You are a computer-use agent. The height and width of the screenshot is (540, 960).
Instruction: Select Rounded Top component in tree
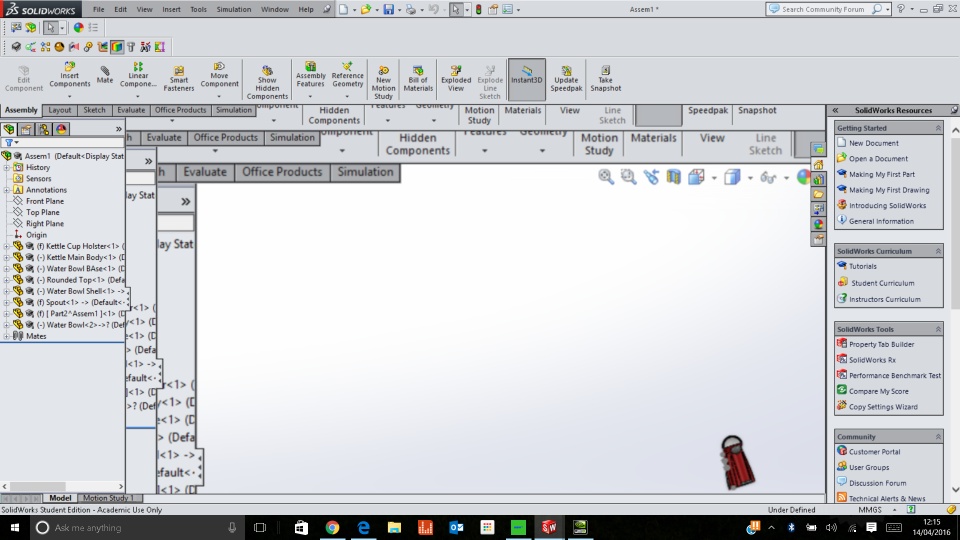[x=80, y=280]
